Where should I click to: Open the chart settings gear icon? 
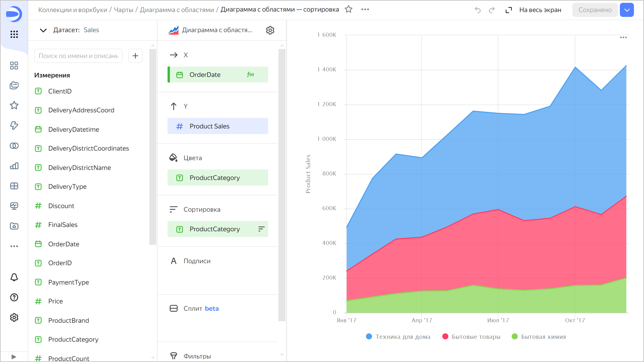click(x=270, y=30)
